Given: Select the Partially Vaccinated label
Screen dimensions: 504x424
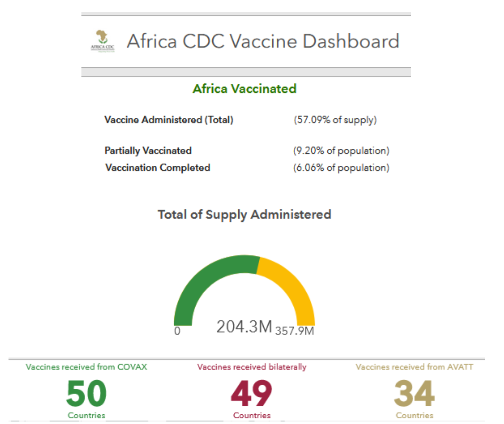Looking at the screenshot, I should (148, 151).
